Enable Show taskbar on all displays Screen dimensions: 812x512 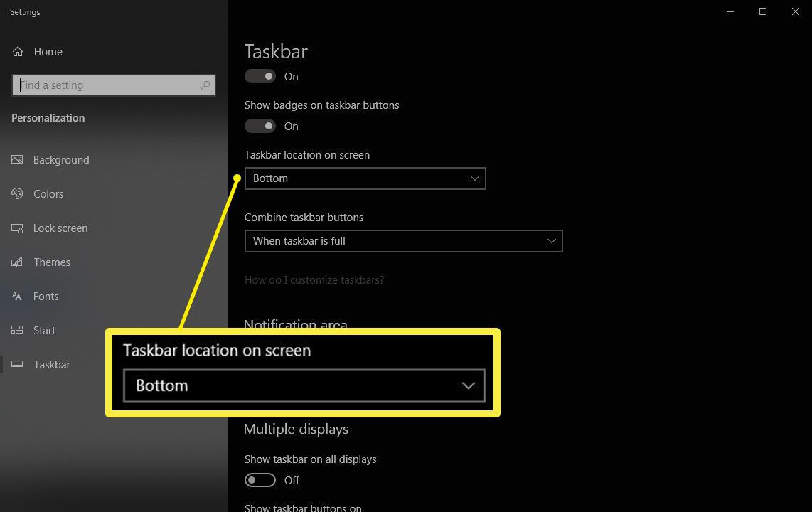(x=260, y=480)
